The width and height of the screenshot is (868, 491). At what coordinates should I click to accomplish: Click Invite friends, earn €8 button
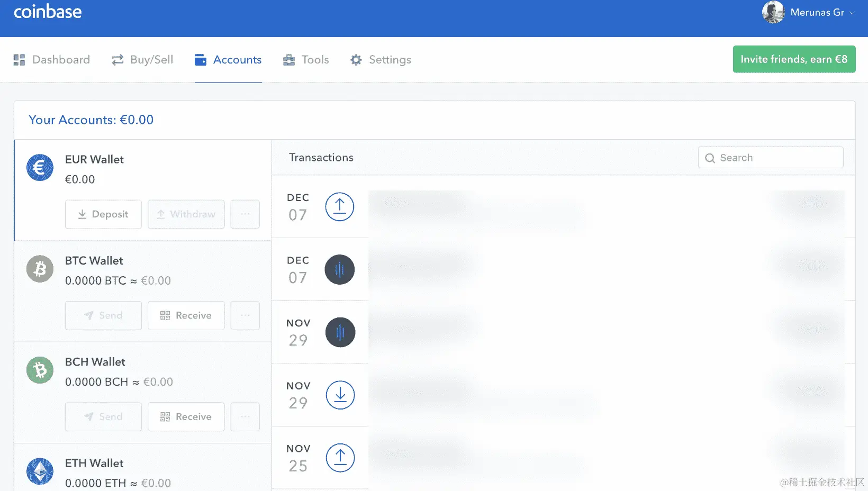coord(794,59)
